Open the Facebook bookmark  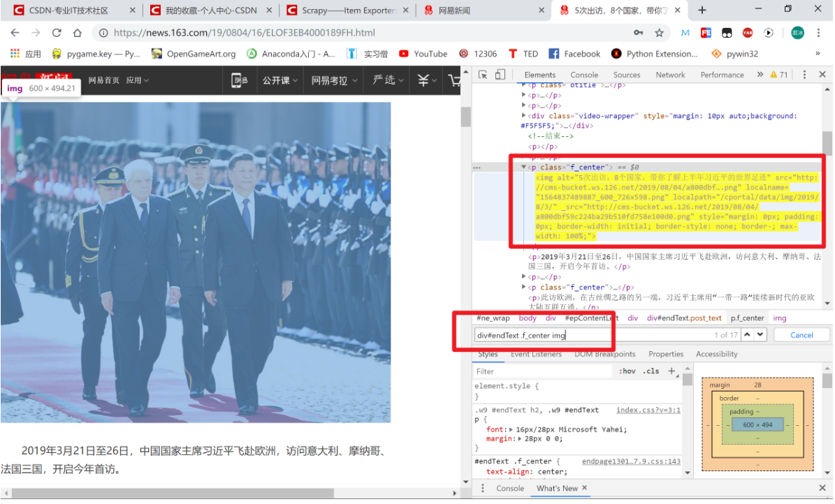pyautogui.click(x=574, y=54)
